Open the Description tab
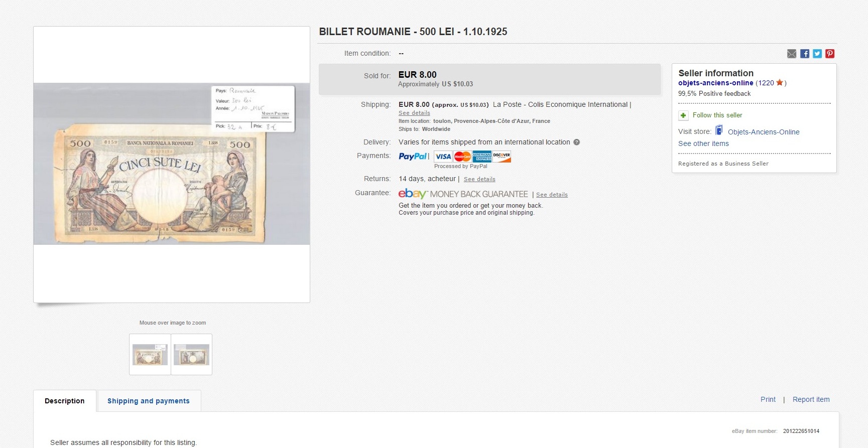868x448 pixels. 65,401
